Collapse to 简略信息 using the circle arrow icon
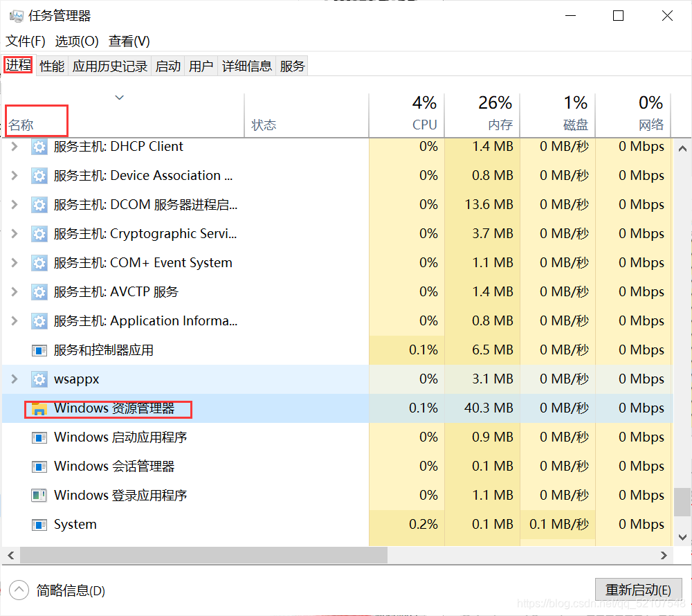The height and width of the screenshot is (616, 692). 19,590
